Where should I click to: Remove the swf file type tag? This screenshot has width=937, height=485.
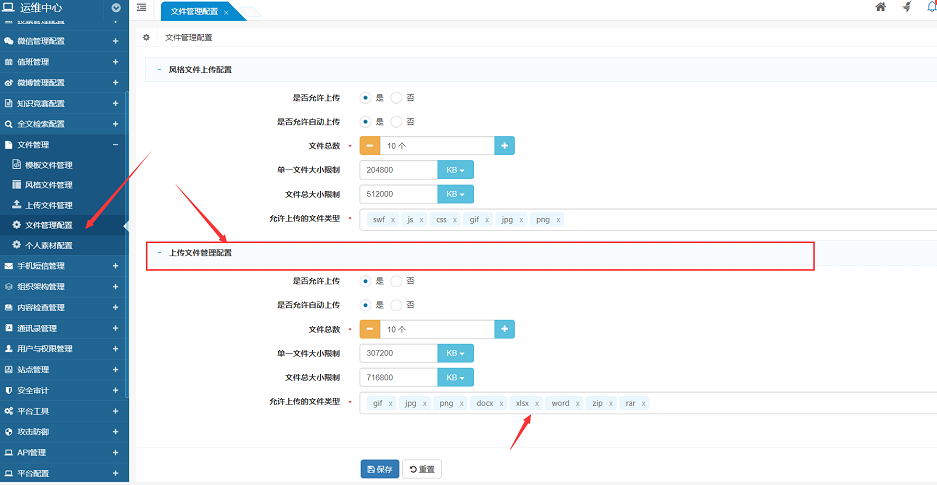pyautogui.click(x=393, y=220)
